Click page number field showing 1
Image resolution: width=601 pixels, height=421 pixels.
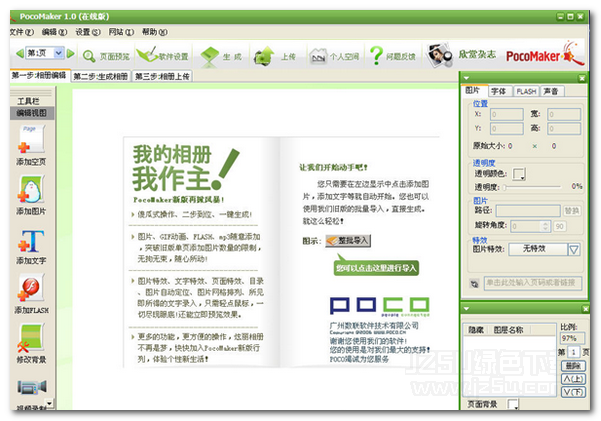point(573,352)
